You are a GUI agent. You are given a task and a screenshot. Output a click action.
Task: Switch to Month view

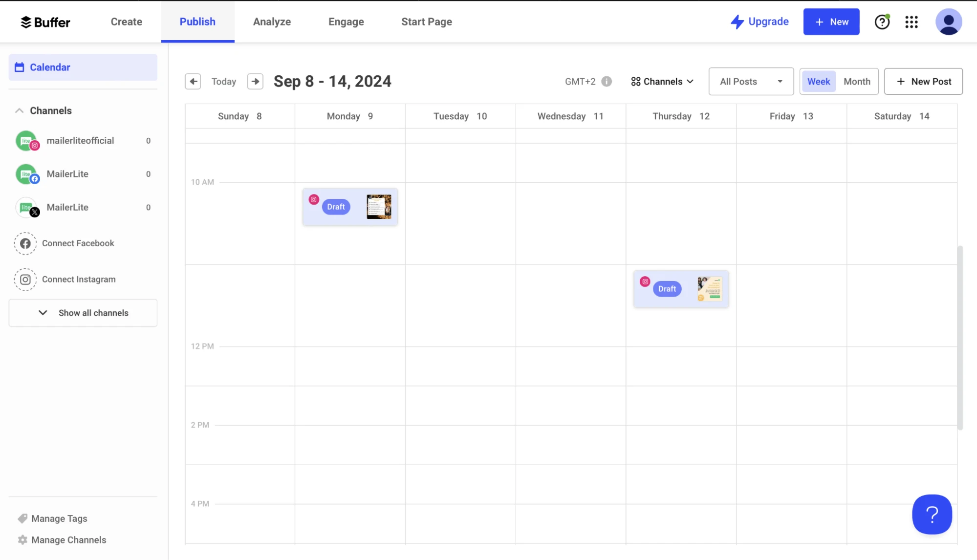click(x=857, y=81)
